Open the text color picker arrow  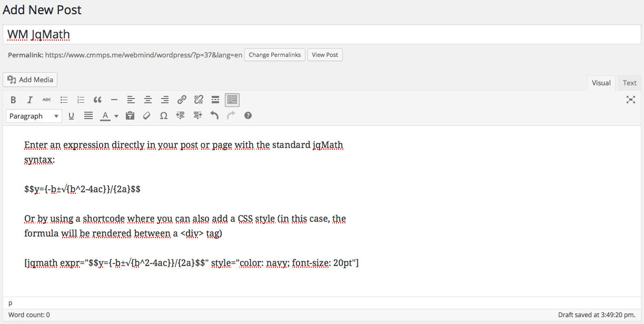tap(116, 116)
